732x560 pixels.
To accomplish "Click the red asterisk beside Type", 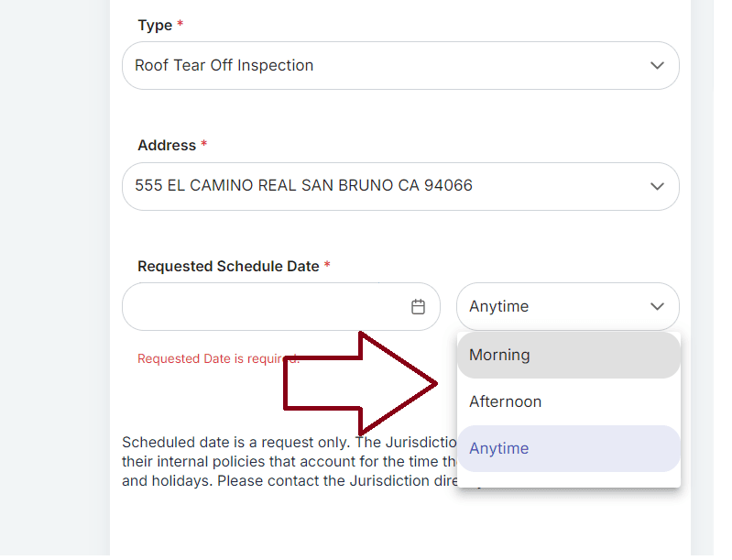I will pyautogui.click(x=180, y=26).
